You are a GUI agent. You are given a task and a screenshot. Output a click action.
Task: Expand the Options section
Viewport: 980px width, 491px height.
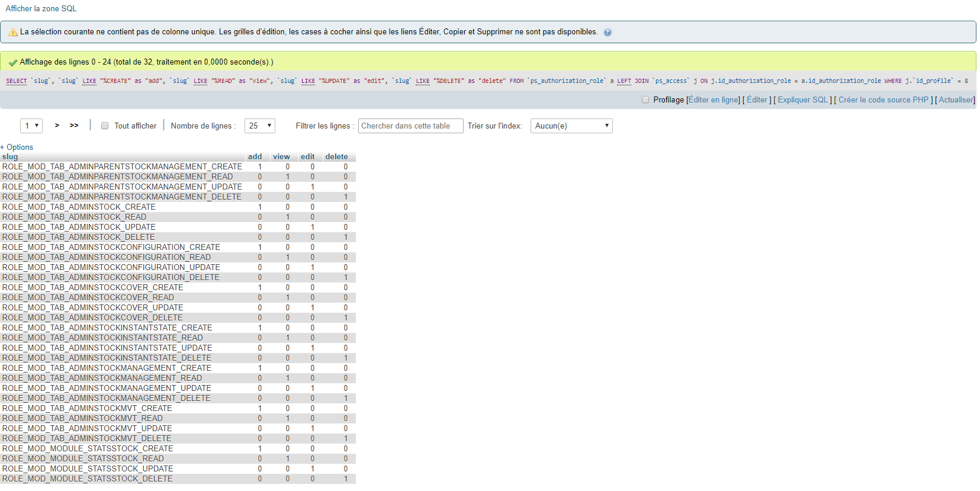[x=17, y=147]
